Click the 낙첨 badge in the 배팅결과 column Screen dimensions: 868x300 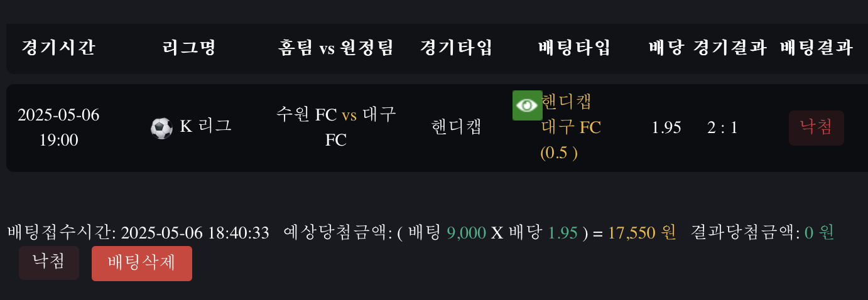coord(816,128)
